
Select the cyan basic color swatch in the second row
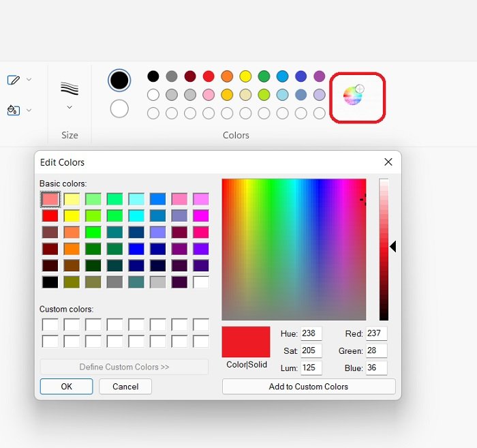(x=136, y=215)
